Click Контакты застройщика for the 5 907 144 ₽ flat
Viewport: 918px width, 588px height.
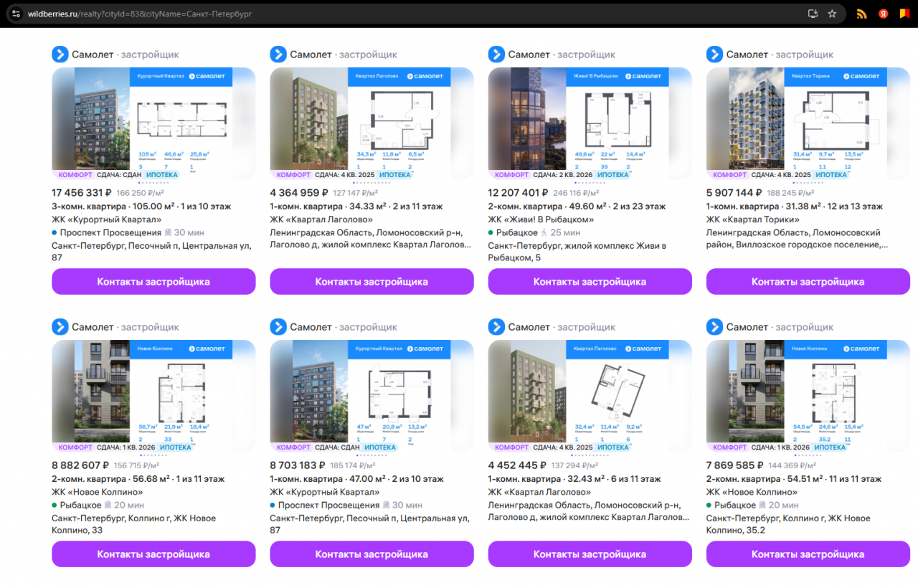tap(808, 282)
